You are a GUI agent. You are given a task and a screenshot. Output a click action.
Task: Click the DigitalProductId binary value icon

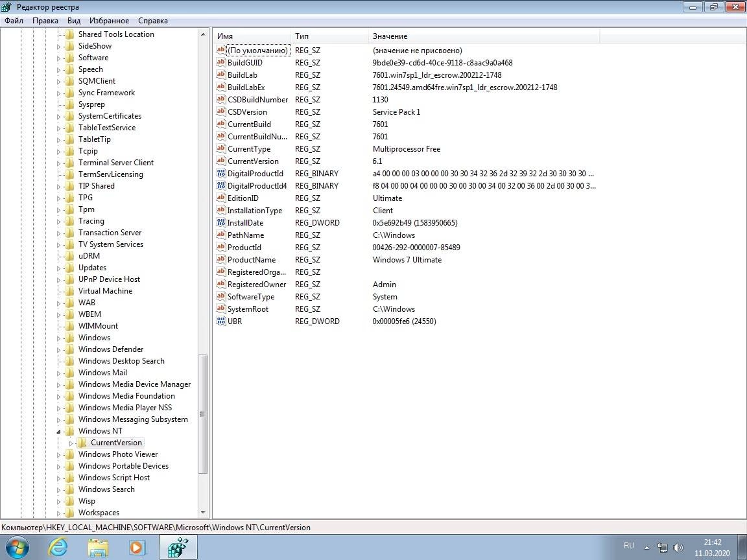[220, 173]
